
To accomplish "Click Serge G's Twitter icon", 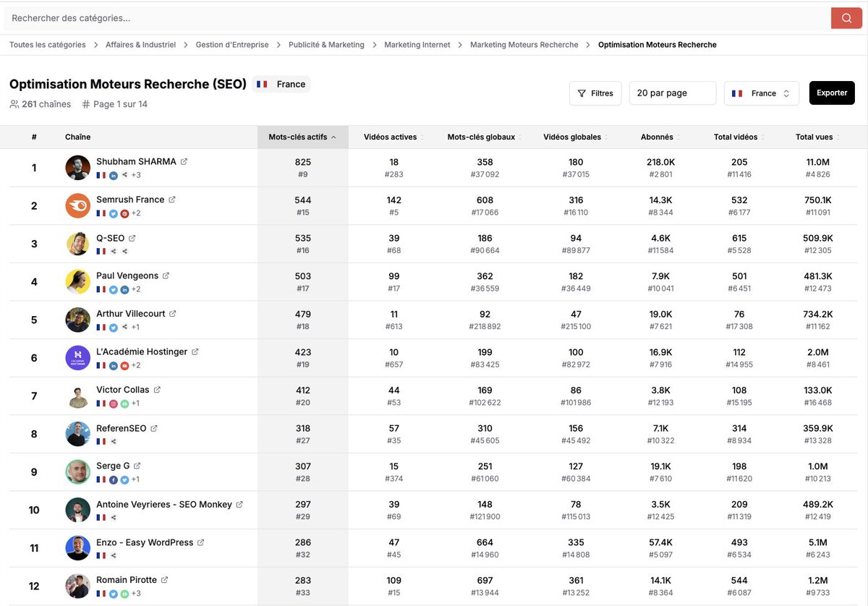I will click(124, 479).
